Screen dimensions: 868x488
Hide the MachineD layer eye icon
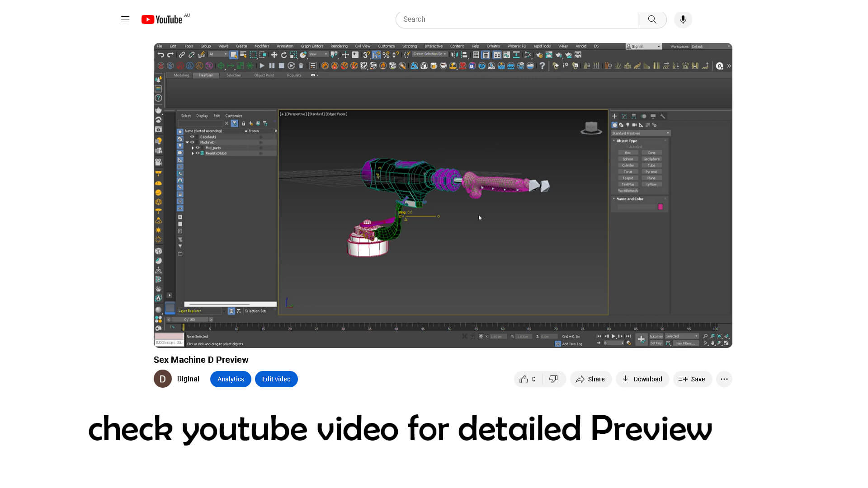(x=193, y=142)
